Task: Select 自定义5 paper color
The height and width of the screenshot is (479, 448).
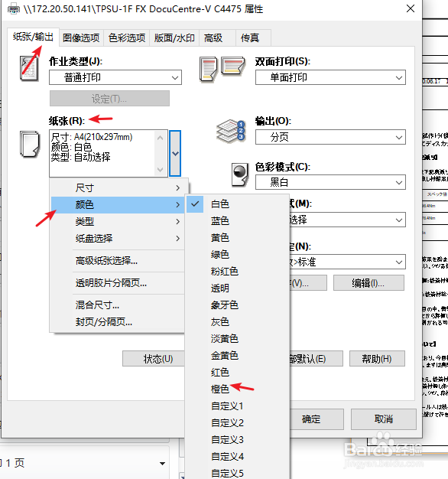Action: pos(238,473)
